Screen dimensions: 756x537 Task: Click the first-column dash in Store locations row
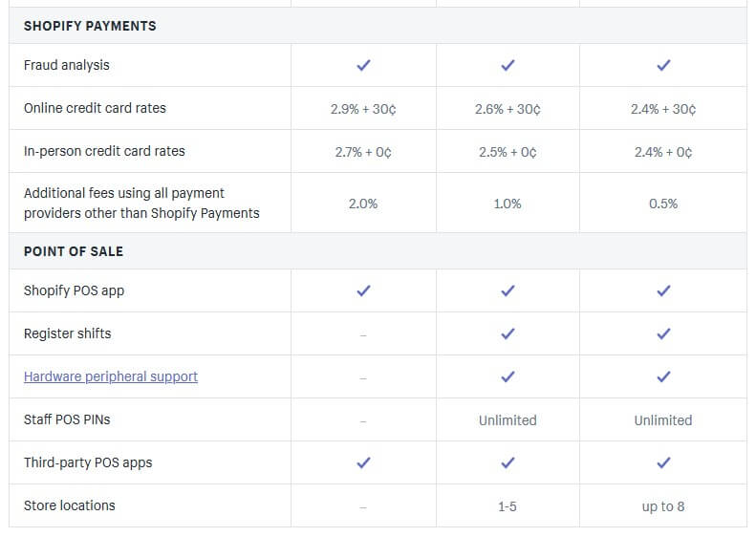point(363,507)
